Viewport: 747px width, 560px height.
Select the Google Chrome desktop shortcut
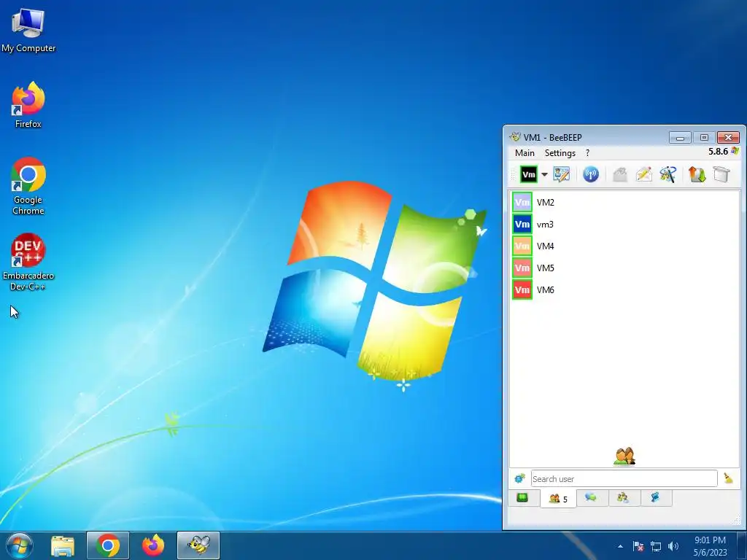28,186
